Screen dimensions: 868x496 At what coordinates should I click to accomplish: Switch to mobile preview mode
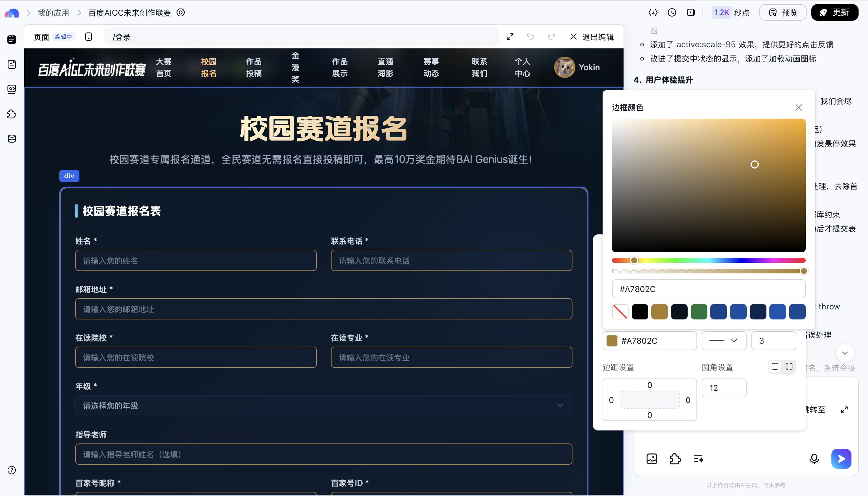click(x=88, y=36)
